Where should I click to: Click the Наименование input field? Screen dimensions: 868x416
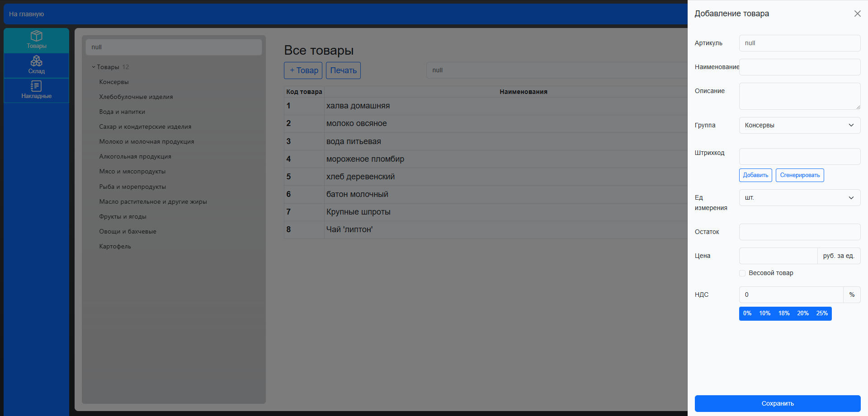[x=799, y=67]
